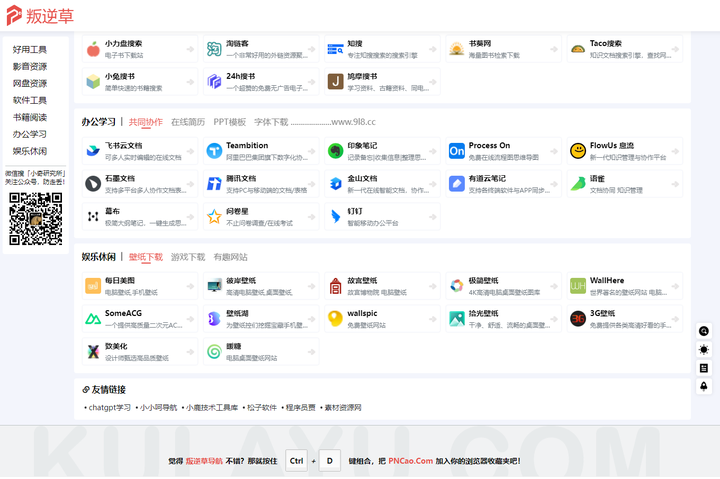Click the floating list-layout icon button
The width and height of the screenshot is (720, 479).
click(703, 368)
